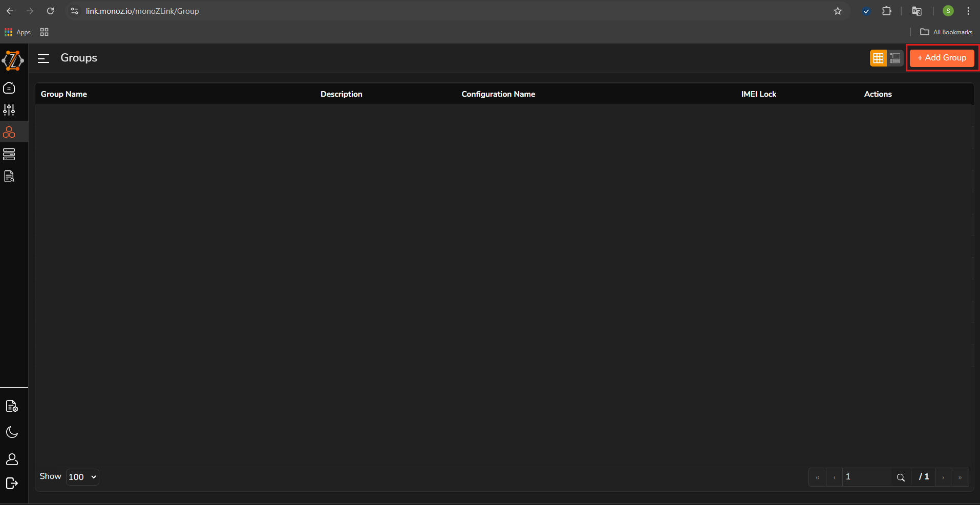Open the stacked devices list sidebar icon
The width and height of the screenshot is (980, 505).
[9, 154]
